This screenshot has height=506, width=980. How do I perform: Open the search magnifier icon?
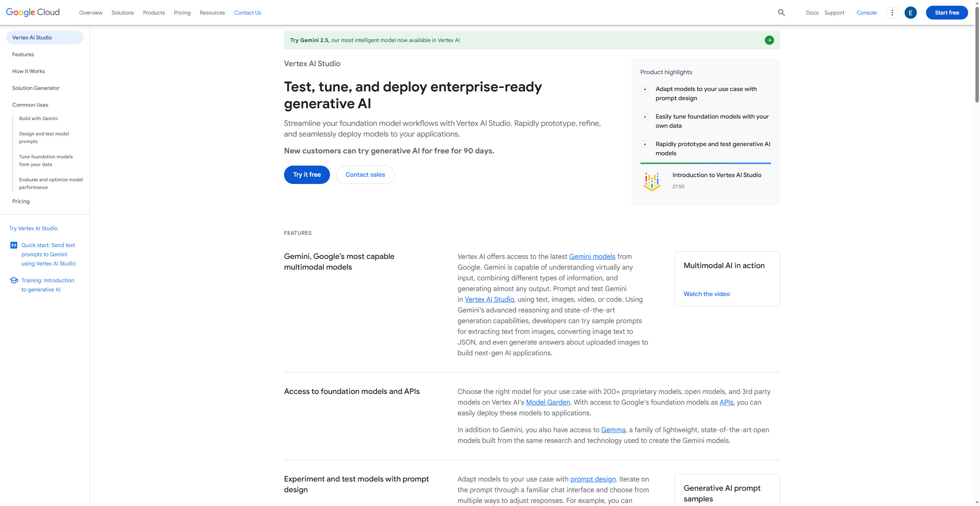[x=781, y=13]
